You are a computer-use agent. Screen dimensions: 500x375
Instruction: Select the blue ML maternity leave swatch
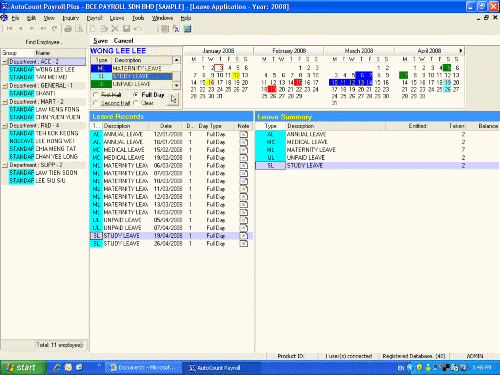tap(101, 68)
